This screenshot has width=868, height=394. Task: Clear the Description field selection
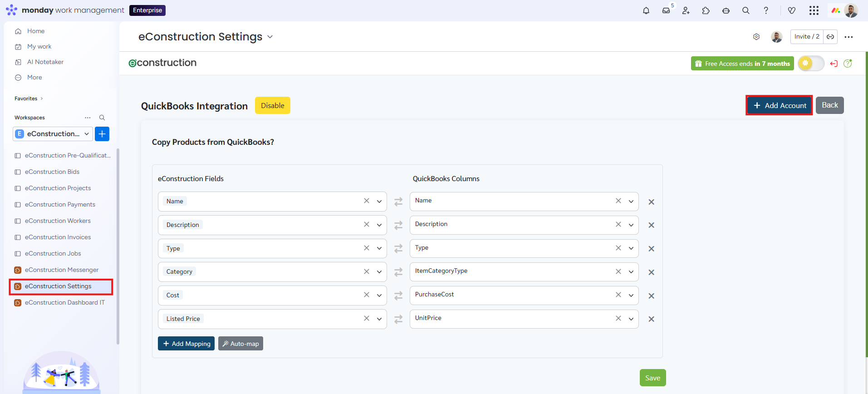tap(367, 224)
